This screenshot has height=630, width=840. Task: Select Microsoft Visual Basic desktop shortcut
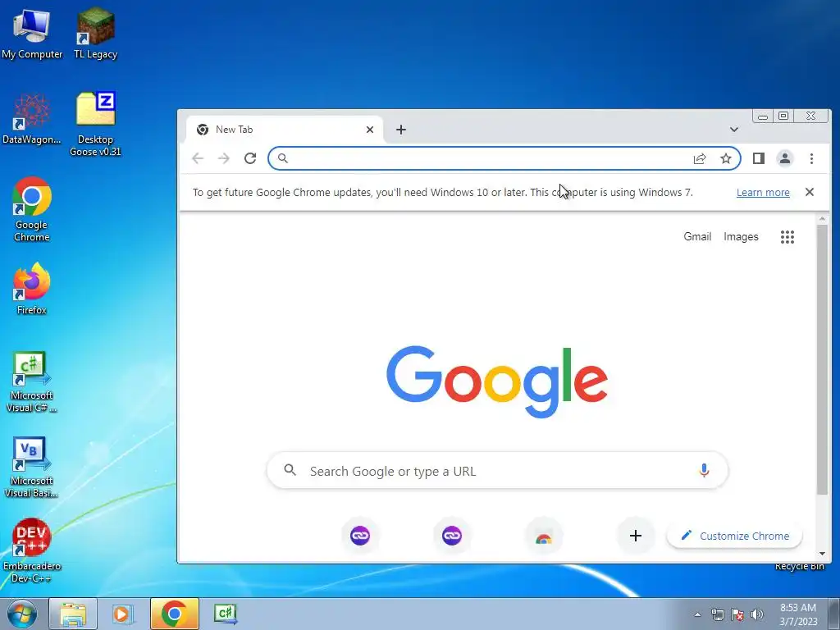click(32, 467)
